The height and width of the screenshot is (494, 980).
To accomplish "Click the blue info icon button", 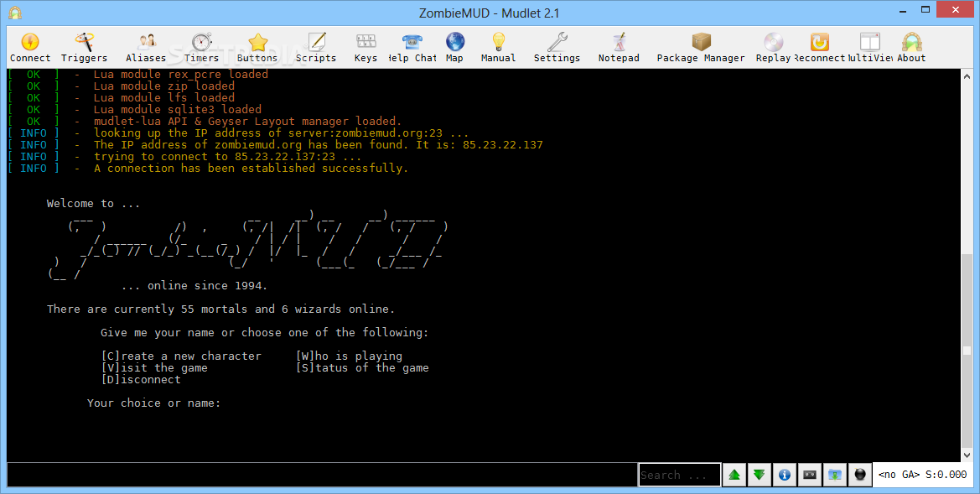I will pyautogui.click(x=785, y=475).
